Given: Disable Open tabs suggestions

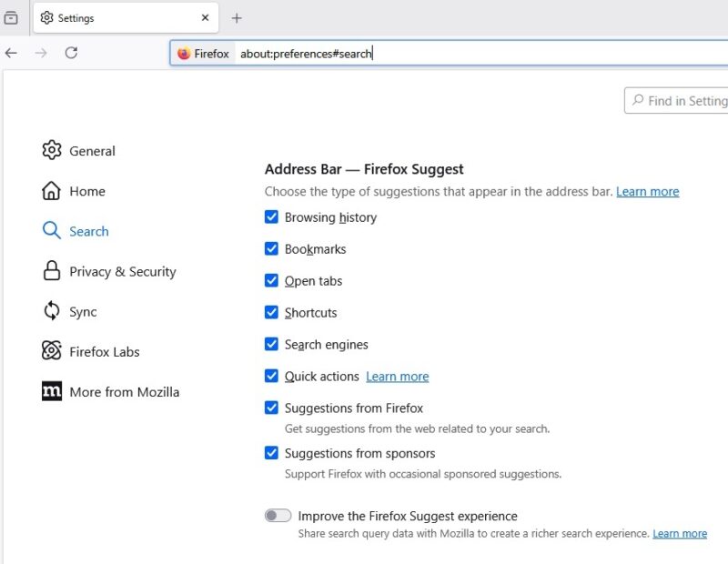Looking at the screenshot, I should click(x=271, y=280).
